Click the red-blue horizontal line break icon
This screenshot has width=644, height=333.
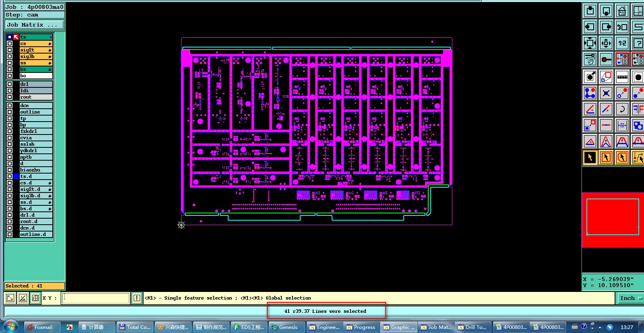point(606,125)
